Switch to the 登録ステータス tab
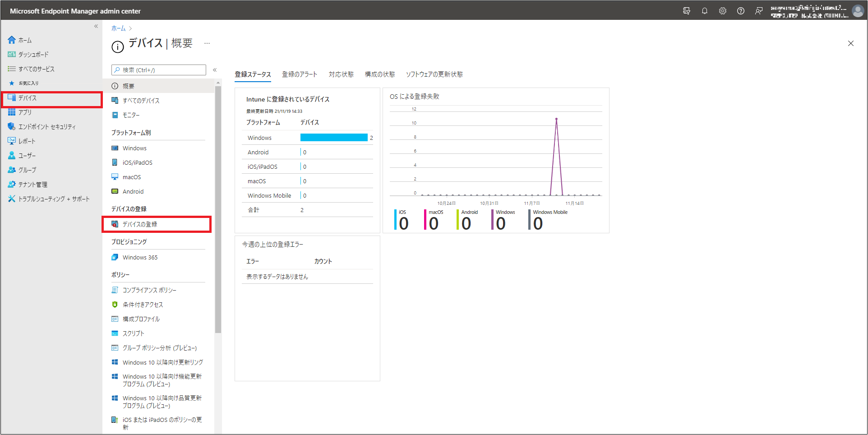Screen dimensions: 868x435 pyautogui.click(x=253, y=74)
